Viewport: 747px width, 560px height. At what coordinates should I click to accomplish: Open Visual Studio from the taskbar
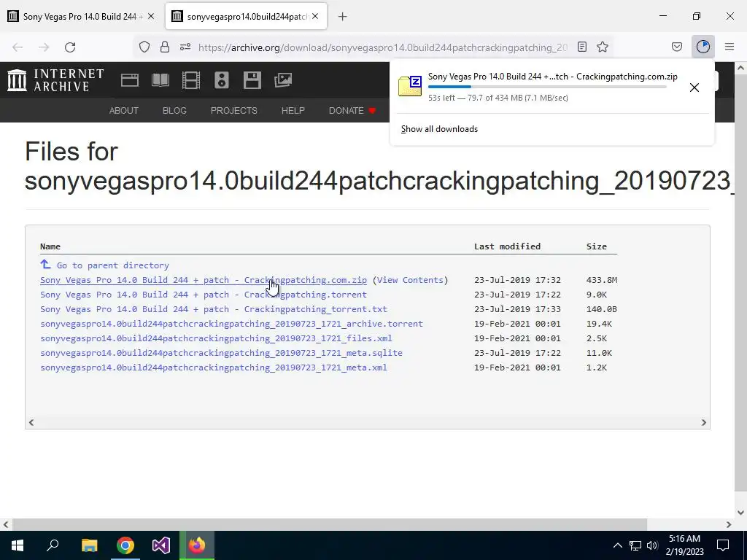(x=161, y=545)
